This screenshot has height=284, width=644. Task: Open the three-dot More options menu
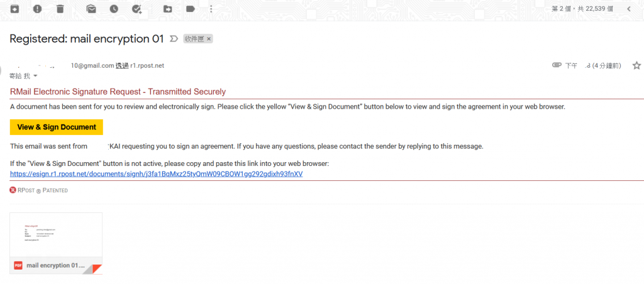[211, 9]
